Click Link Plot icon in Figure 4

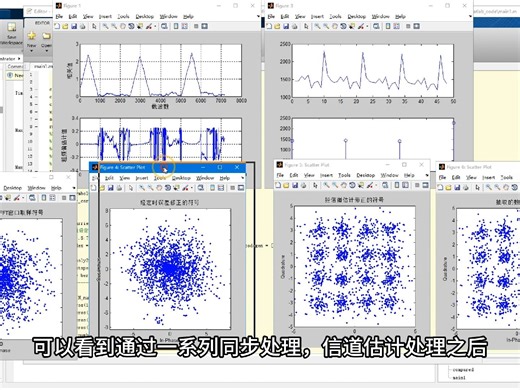tap(201, 188)
